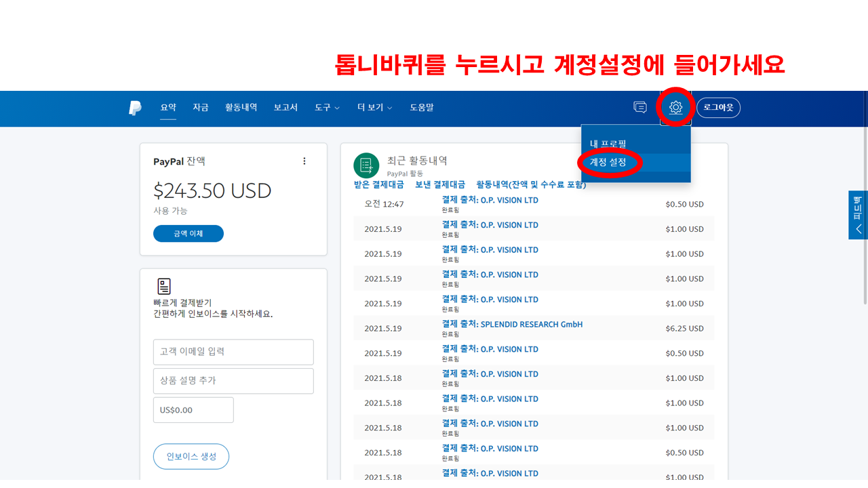Select the 요약 tab
Image resolution: width=868 pixels, height=488 pixels.
[168, 107]
